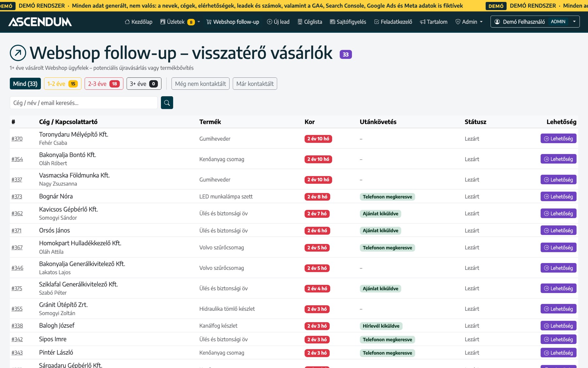The image size is (588, 368).
Task: Click Lehetőség button for Gránit Útépítő Zrt.
Action: 558,309
